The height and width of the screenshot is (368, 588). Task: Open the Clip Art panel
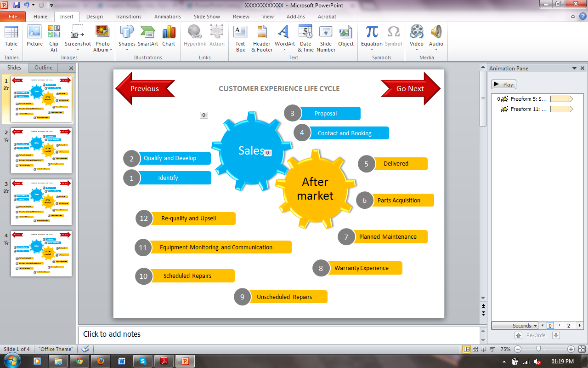pos(54,36)
